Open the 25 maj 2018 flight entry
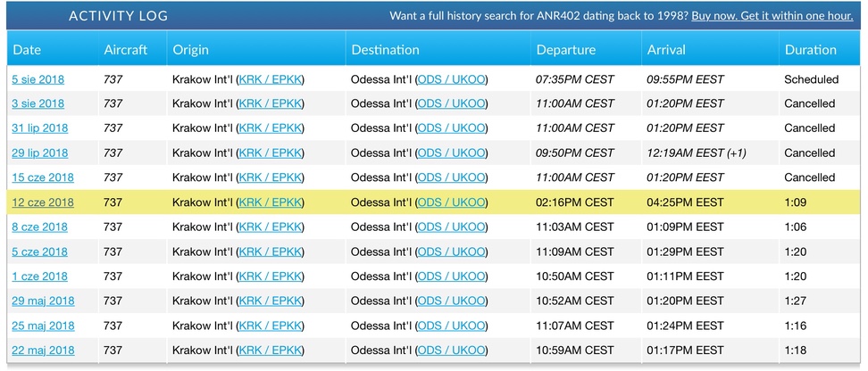Screen dimensions: 868x371 pyautogui.click(x=43, y=326)
